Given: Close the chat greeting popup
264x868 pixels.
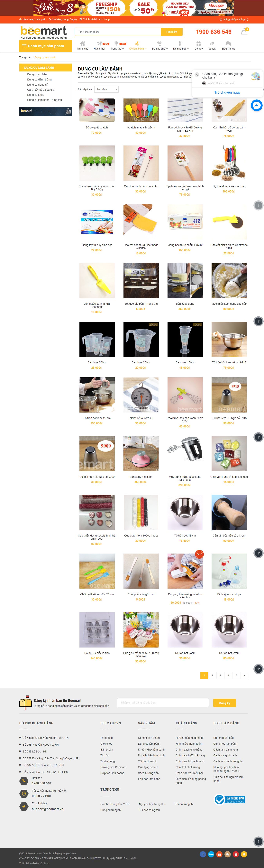Looking at the screenshot, I should (197, 75).
